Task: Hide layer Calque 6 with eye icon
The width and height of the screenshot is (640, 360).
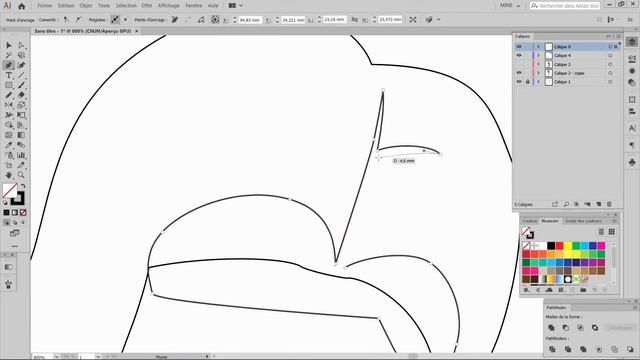Action: [519, 47]
